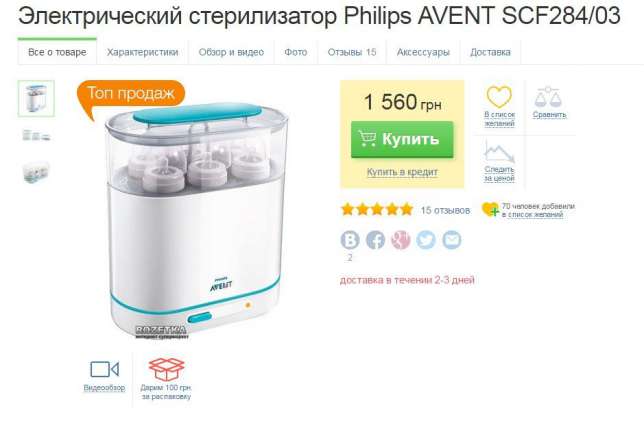Go to the Доставка tab
The height and width of the screenshot is (421, 644).
click(x=490, y=52)
